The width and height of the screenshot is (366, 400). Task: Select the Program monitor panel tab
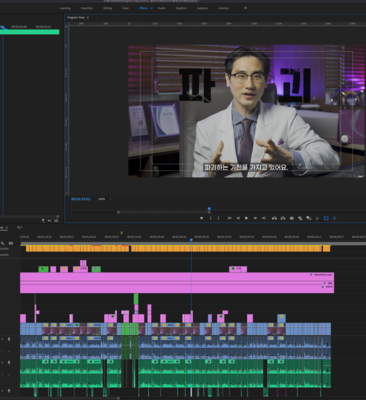point(76,17)
